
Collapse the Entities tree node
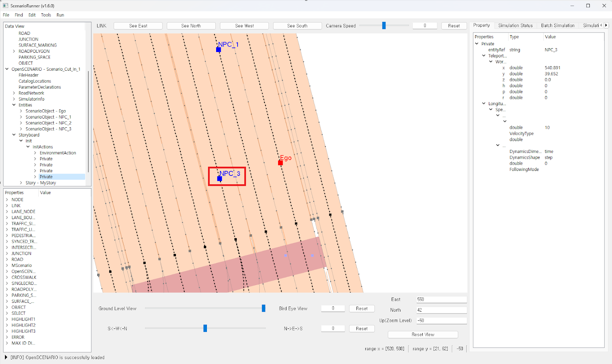click(x=14, y=105)
